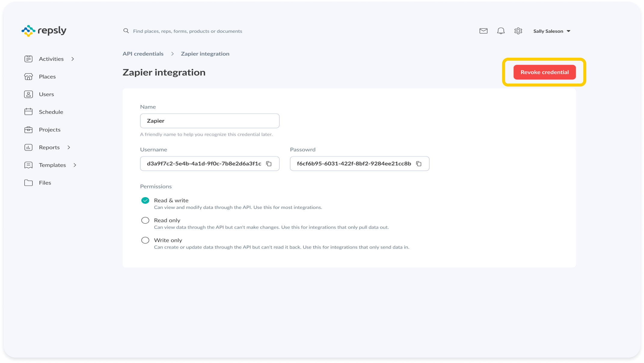Open the Sally Saleson account dropdown
The image size is (644, 363).
pos(552,31)
